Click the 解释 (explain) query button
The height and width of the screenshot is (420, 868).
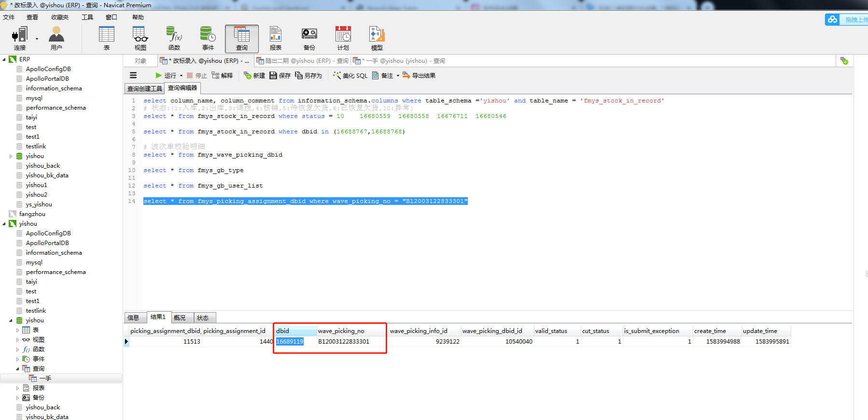click(x=222, y=75)
